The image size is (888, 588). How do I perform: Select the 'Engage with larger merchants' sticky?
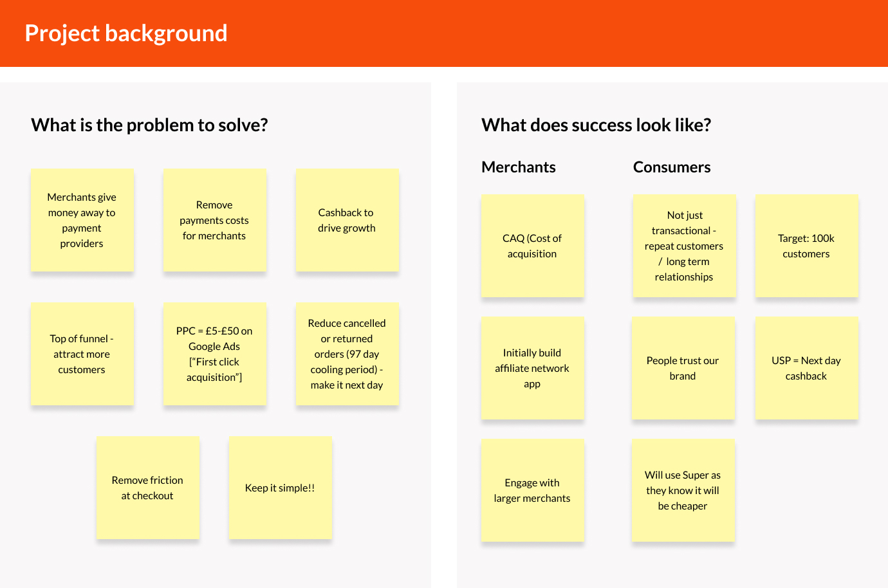pos(532,490)
